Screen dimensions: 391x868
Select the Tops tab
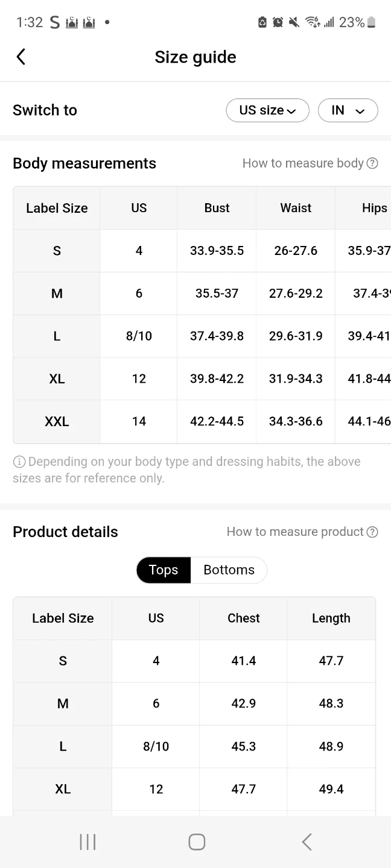[164, 570]
